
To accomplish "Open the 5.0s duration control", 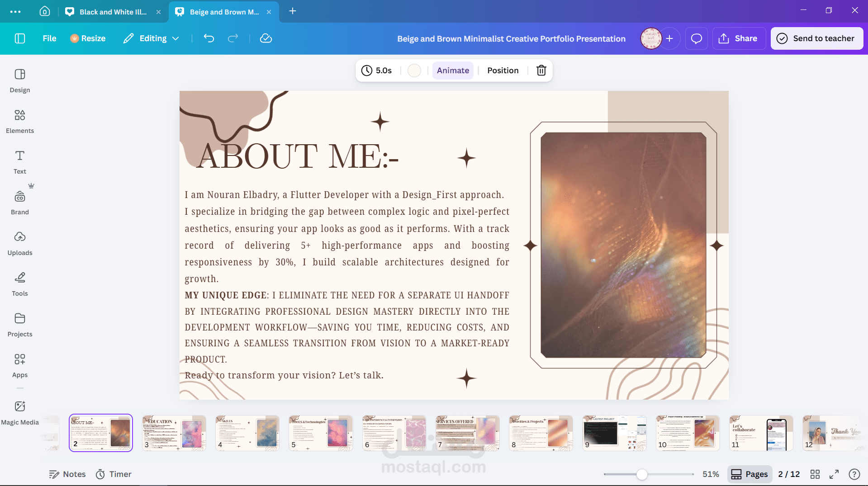I will pos(377,71).
